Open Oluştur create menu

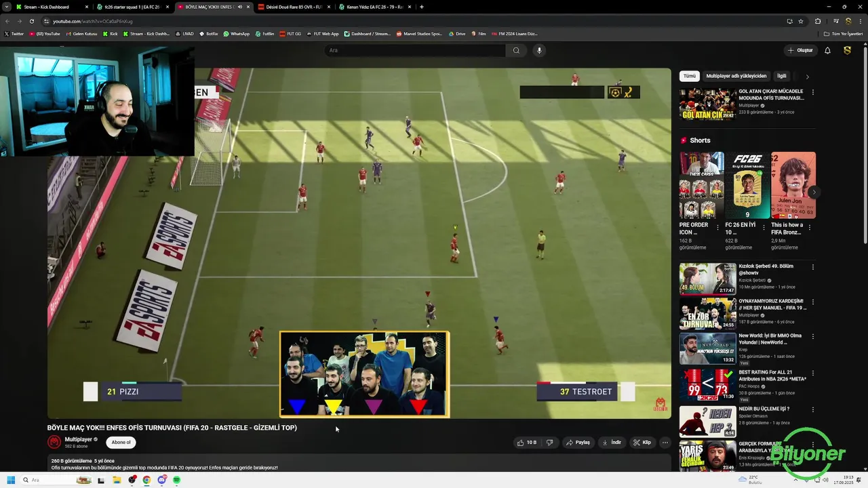point(800,50)
